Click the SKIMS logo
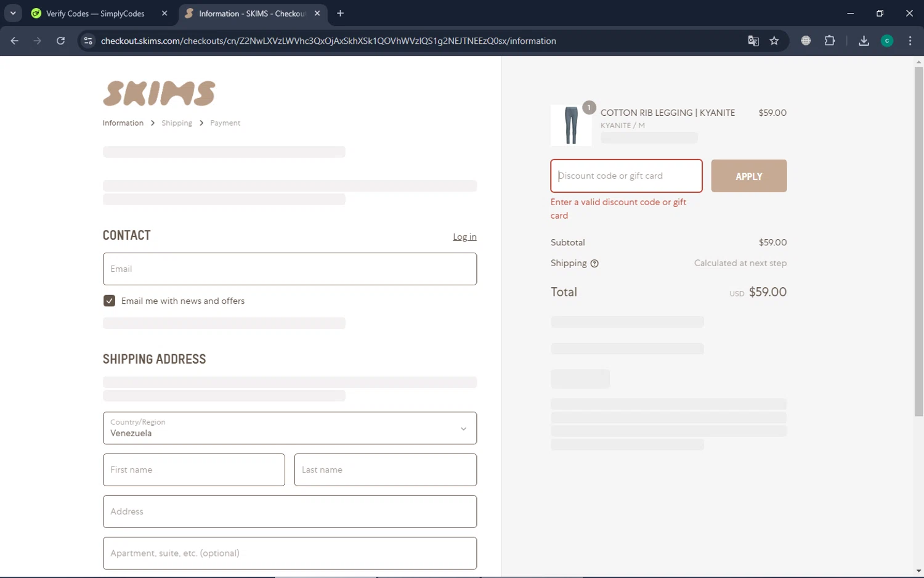This screenshot has width=924, height=578. pyautogui.click(x=159, y=93)
